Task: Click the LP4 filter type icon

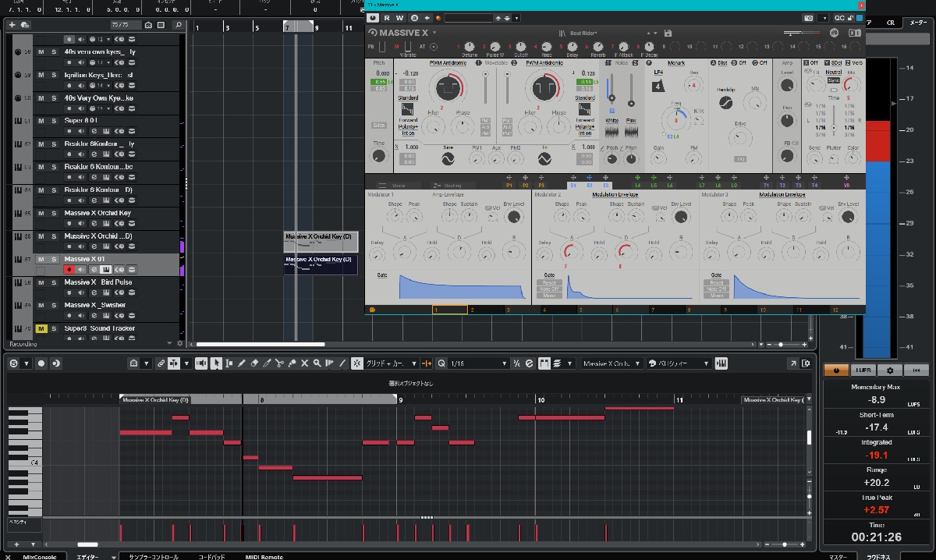Action: 659,87
